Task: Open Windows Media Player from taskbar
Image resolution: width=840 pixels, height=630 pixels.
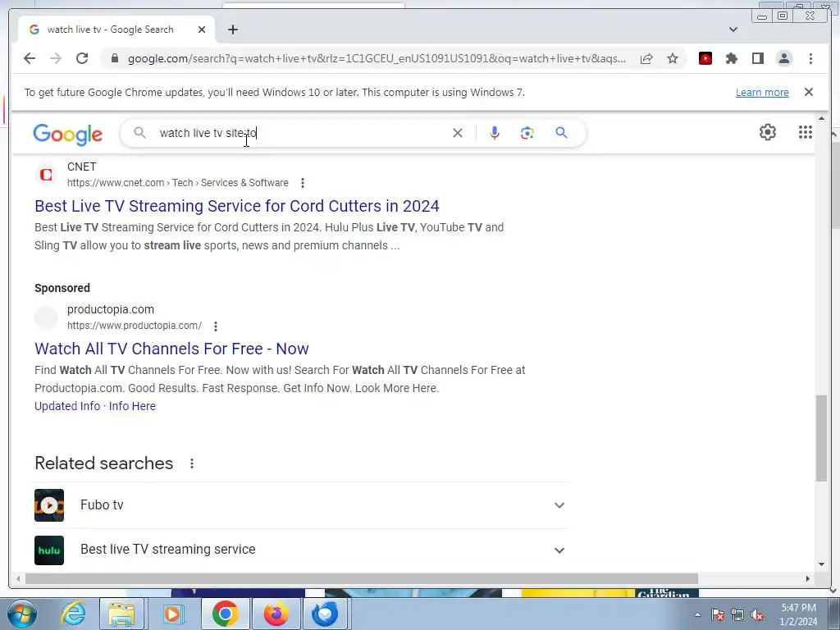Action: (x=172, y=614)
